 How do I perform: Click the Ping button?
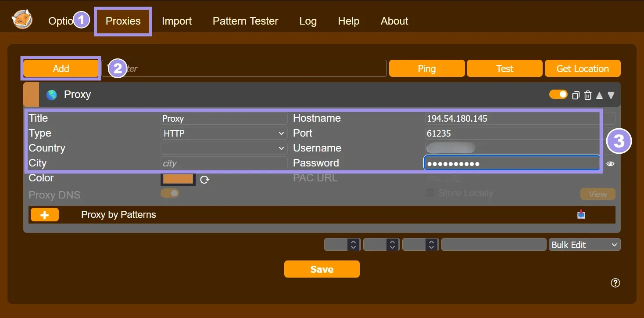427,69
